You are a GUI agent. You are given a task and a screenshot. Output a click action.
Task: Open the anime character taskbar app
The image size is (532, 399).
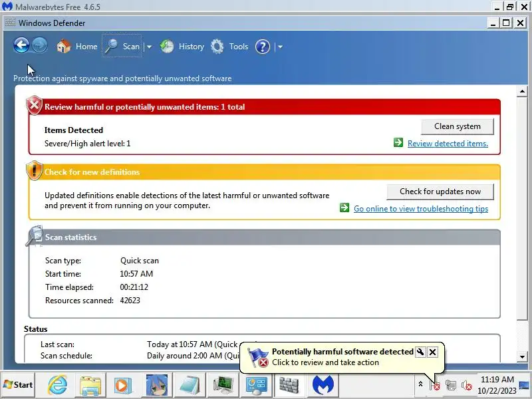tap(156, 385)
